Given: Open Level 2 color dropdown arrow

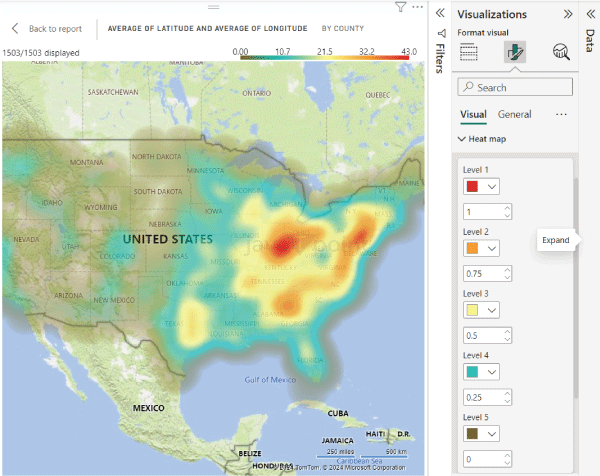Looking at the screenshot, I should 492,248.
